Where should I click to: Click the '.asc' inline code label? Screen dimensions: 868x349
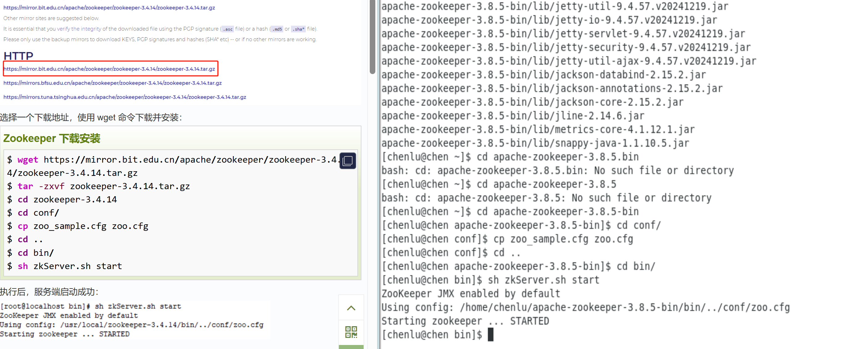pyautogui.click(x=228, y=29)
